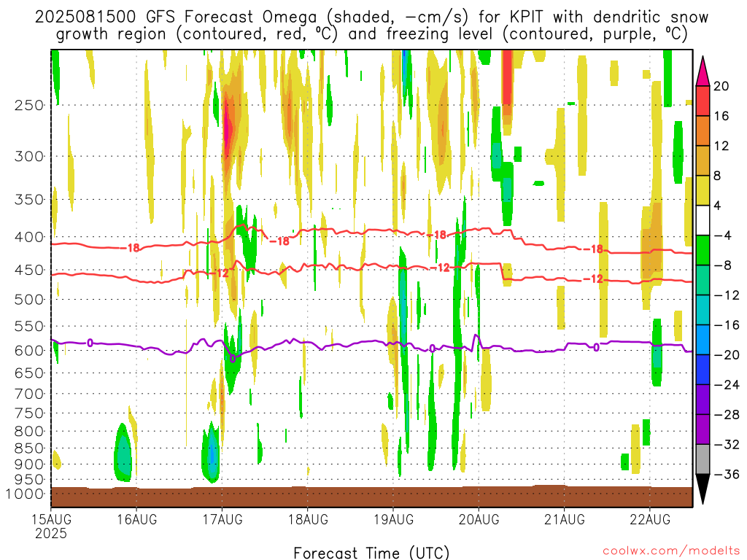Click the 550 pressure level label

[x=29, y=326]
